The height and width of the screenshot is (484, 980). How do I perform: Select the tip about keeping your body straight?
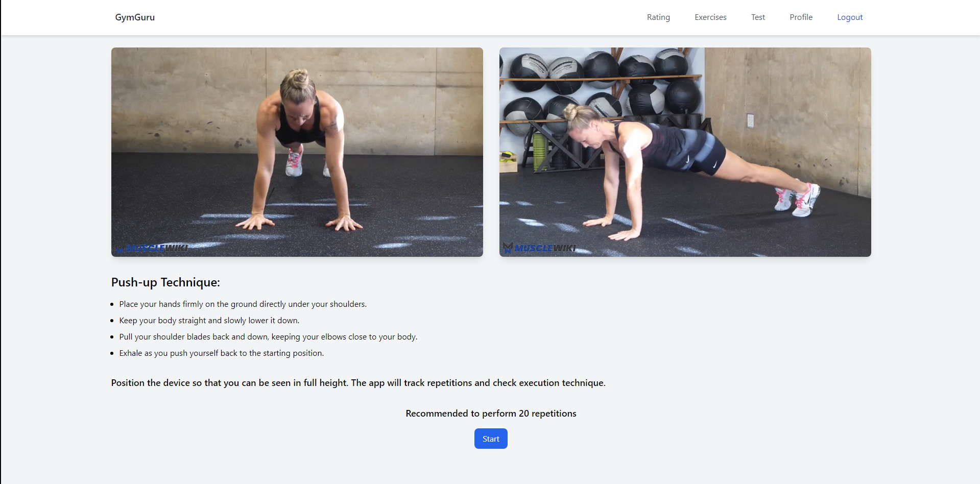[209, 321]
